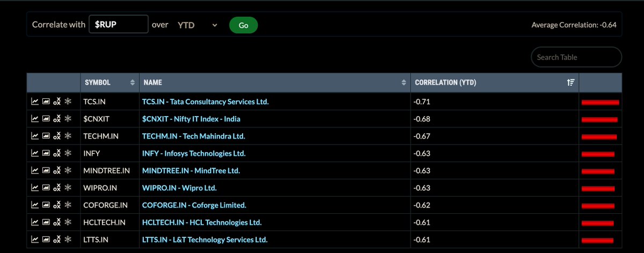Open TCS.IN - Tata Consultancy Services Ltd. link
Screen dimensions: 644x253
(205, 102)
